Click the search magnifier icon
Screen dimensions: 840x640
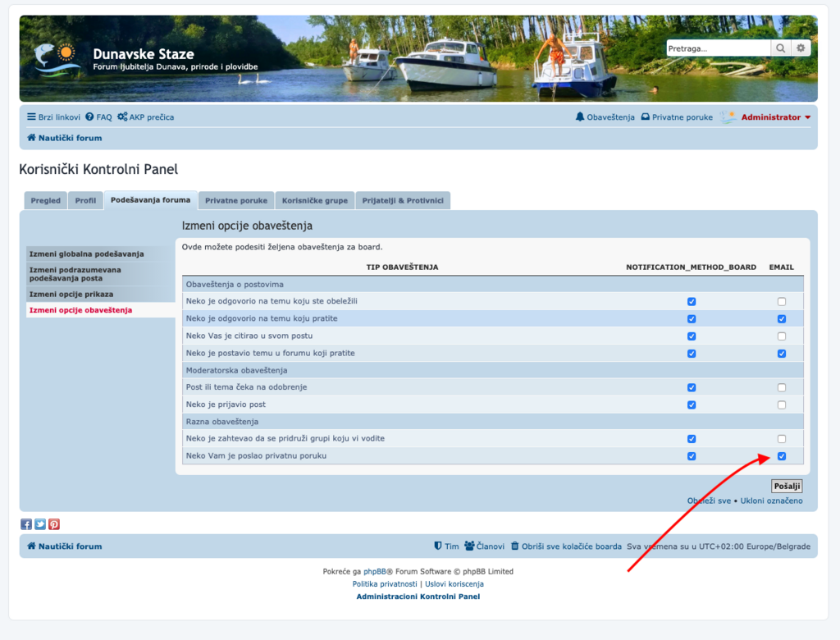(x=781, y=48)
